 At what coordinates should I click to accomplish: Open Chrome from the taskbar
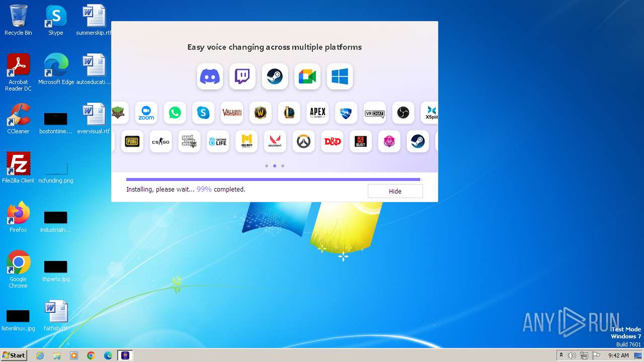(x=91, y=355)
